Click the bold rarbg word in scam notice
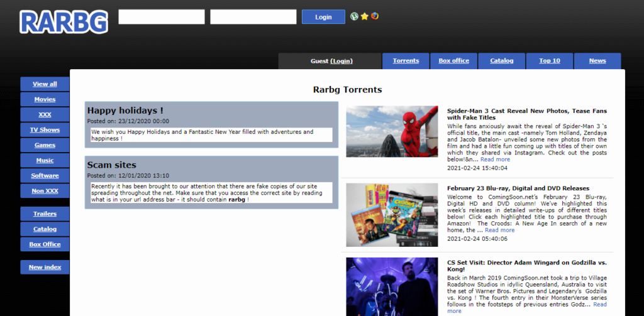Viewport: 644px width, 316px height. [237, 199]
